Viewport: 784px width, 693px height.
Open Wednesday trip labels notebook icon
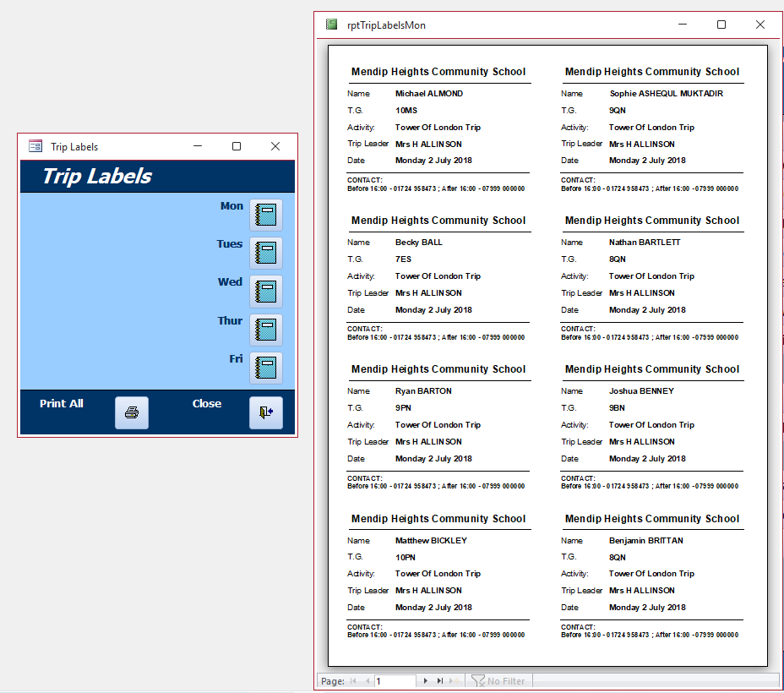(265, 292)
